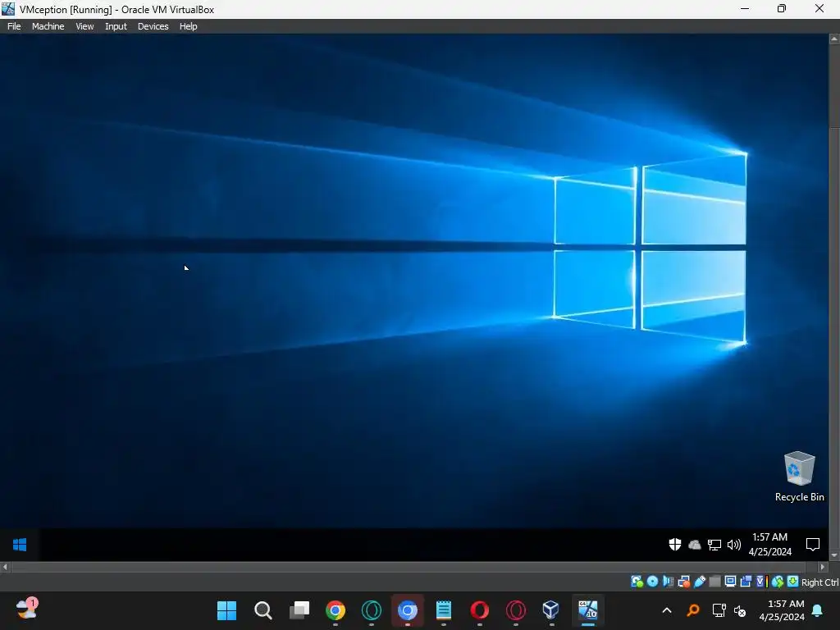Click the USB devices status icon

700,582
